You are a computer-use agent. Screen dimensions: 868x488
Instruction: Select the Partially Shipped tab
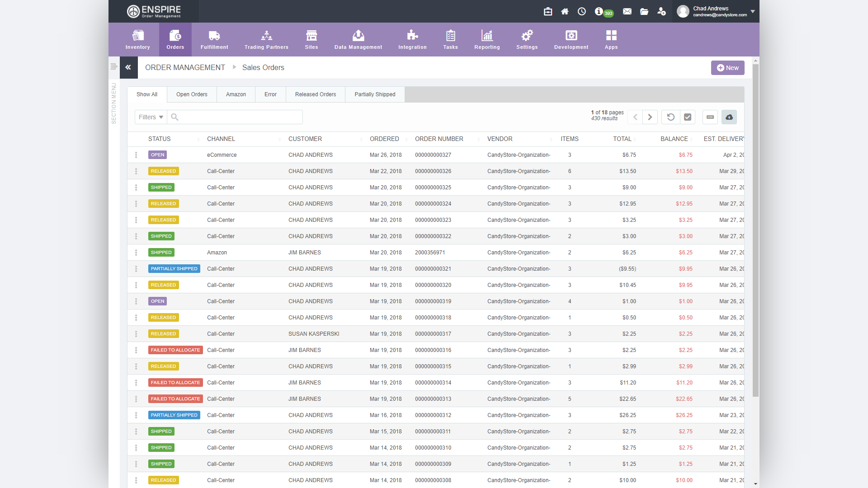tap(375, 94)
